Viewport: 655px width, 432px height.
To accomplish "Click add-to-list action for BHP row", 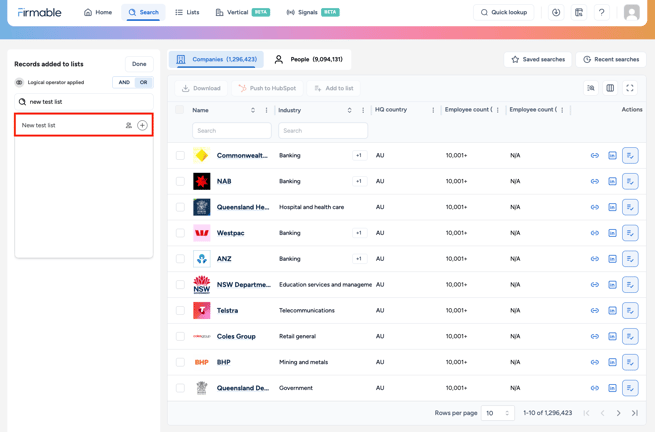I will [x=630, y=362].
